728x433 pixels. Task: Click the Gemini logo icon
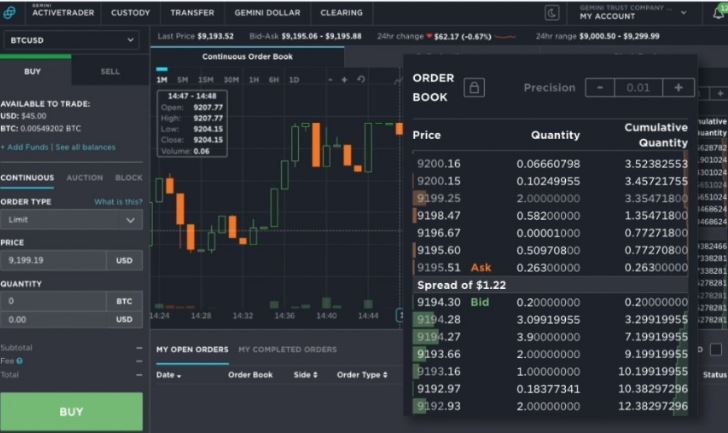click(x=9, y=13)
